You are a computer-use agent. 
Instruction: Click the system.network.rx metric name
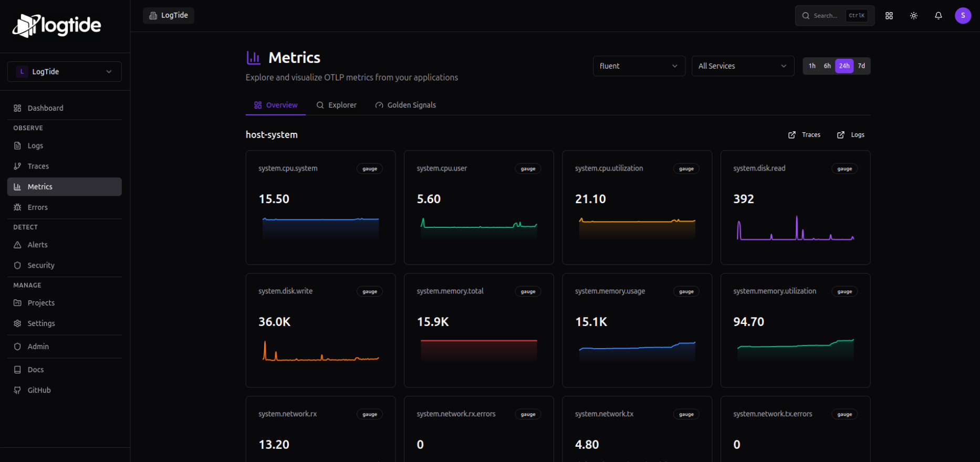tap(287, 414)
